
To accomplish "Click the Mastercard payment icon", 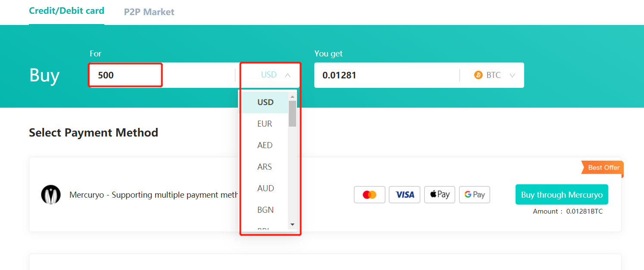I will point(369,195).
